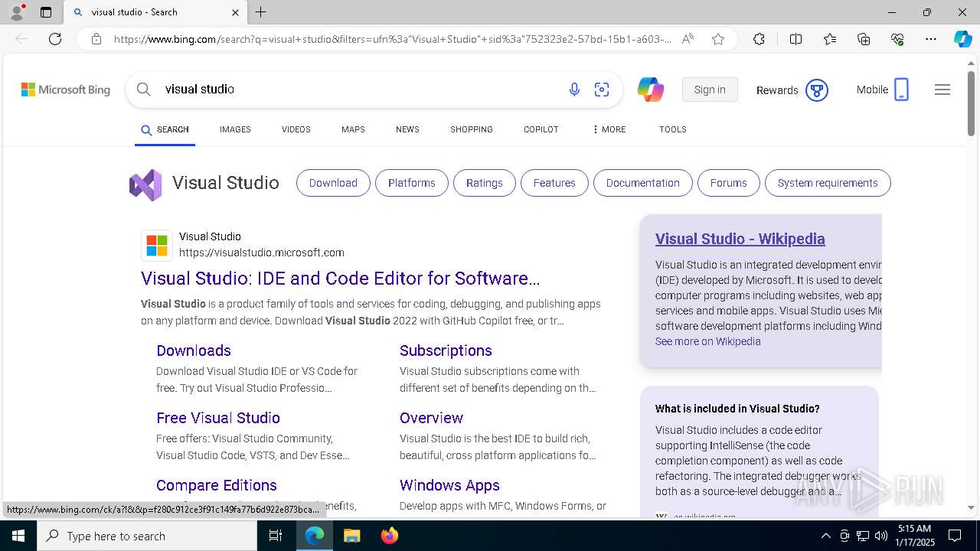Click the Visual Studio purple logo
The image size is (980, 551).
[x=145, y=184]
